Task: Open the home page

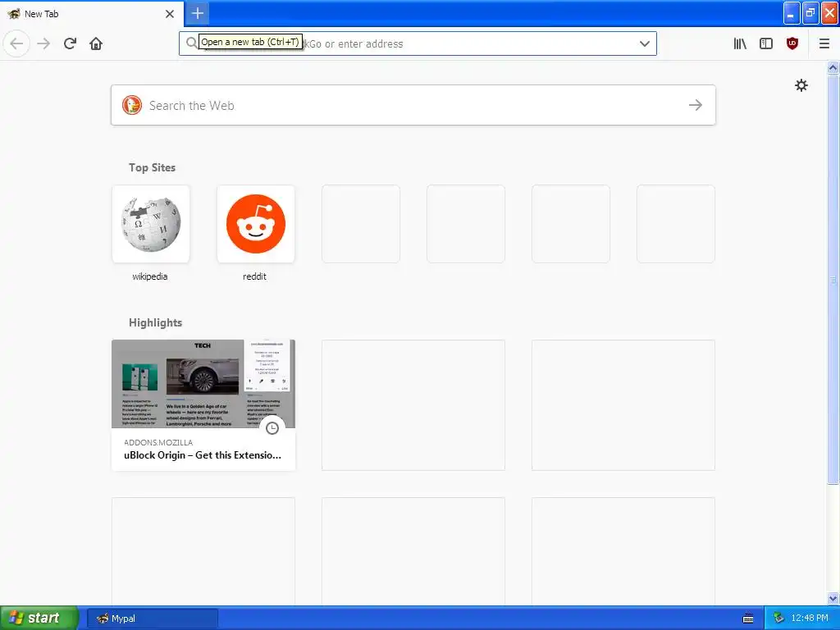Action: coord(96,43)
